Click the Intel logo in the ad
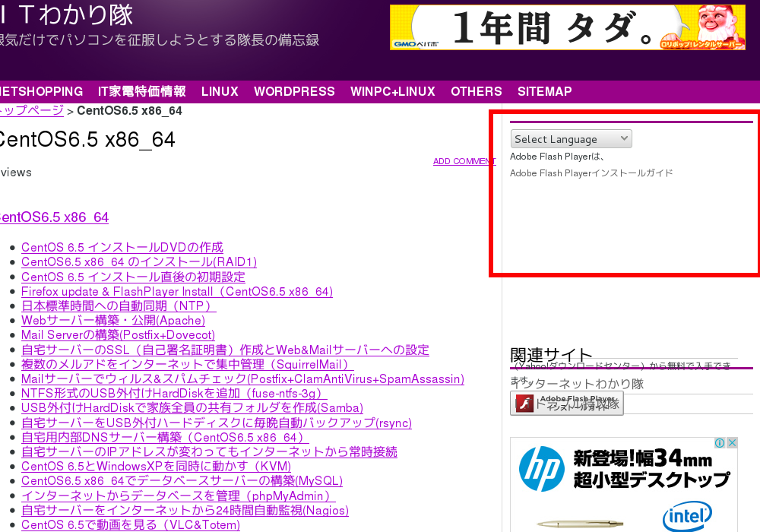This screenshot has width=760, height=532. click(x=687, y=517)
